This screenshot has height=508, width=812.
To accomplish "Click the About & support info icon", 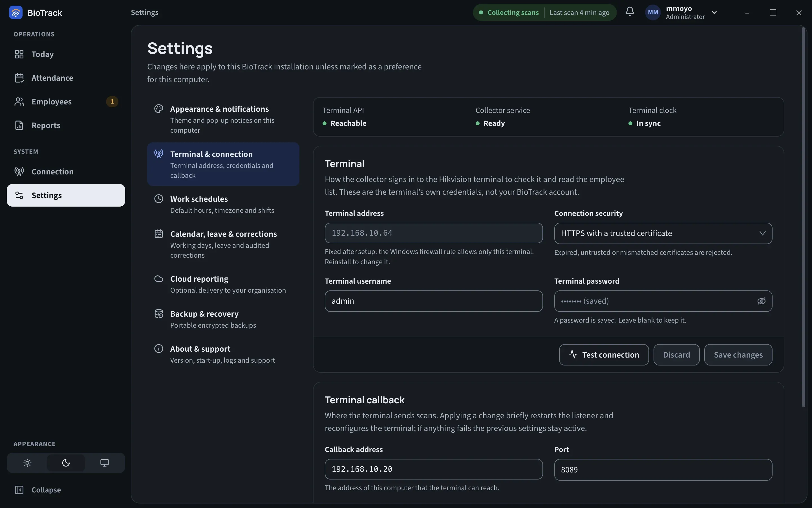I will [158, 349].
